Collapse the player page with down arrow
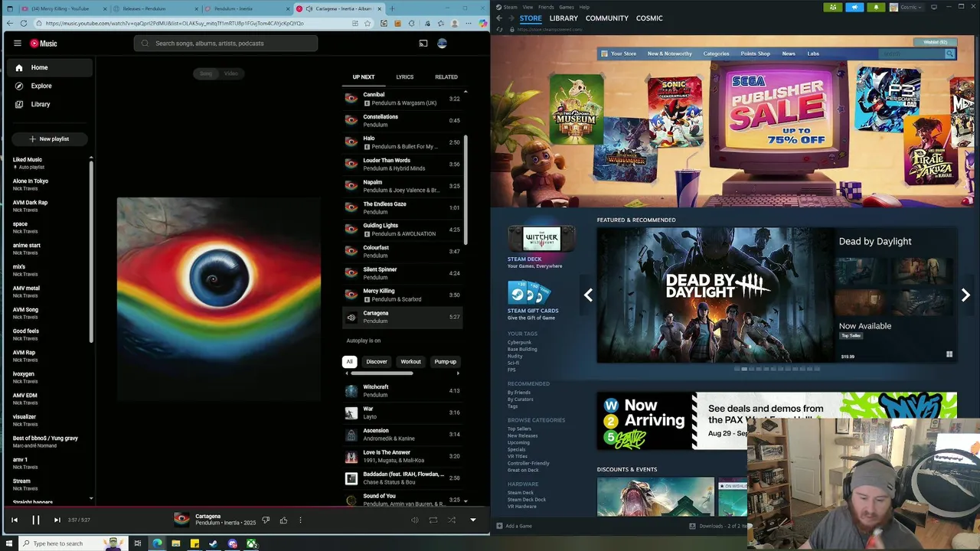This screenshot has width=980, height=551. (472, 520)
